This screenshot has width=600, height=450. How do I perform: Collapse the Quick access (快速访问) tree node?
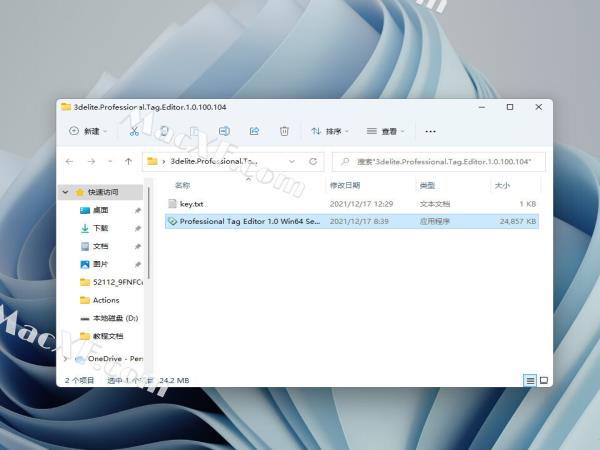(x=65, y=192)
